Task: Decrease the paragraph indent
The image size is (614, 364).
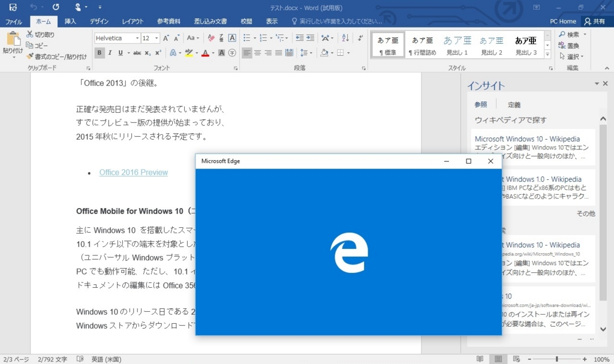Action: coord(300,38)
